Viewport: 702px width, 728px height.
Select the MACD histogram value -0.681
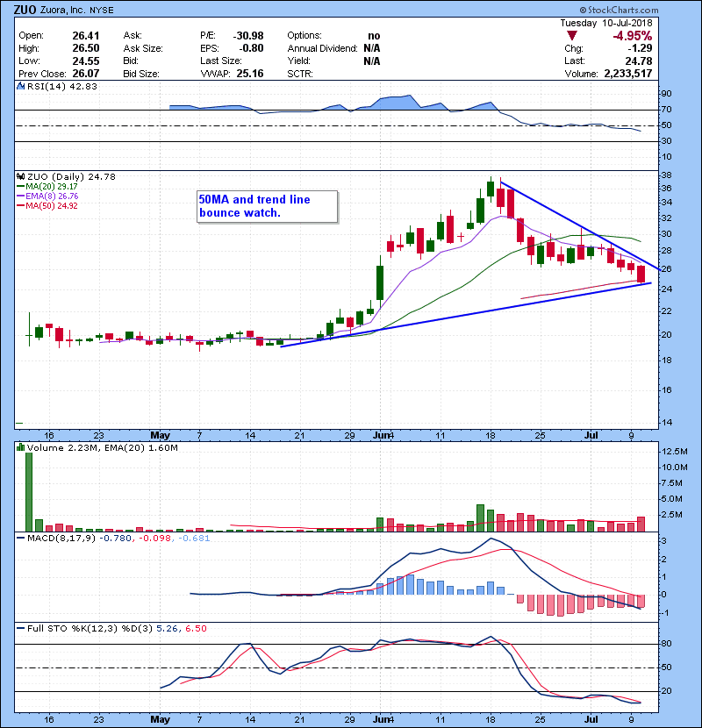click(x=194, y=539)
